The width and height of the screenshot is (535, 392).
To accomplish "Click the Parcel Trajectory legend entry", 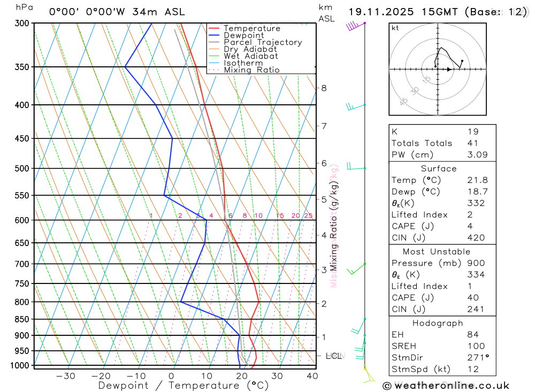I will tap(255, 42).
